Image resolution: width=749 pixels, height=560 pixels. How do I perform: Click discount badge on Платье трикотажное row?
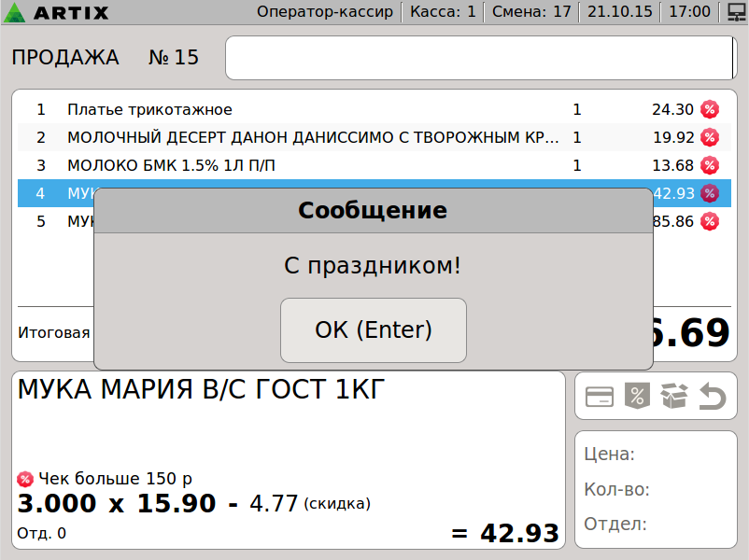click(x=710, y=109)
